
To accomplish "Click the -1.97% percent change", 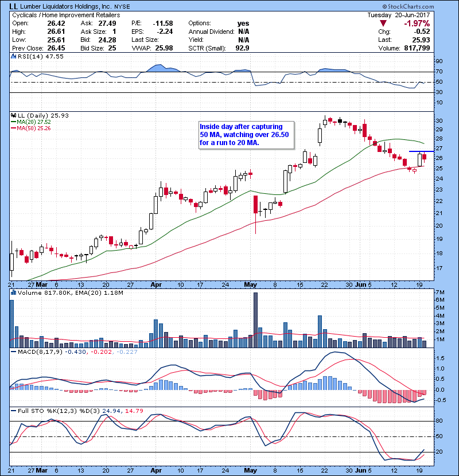I will [x=417, y=24].
